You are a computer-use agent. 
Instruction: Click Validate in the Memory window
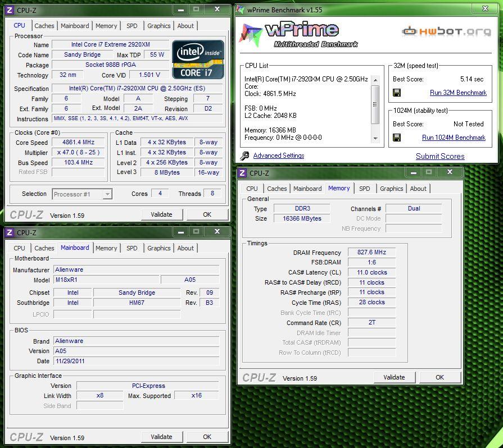pyautogui.click(x=395, y=377)
